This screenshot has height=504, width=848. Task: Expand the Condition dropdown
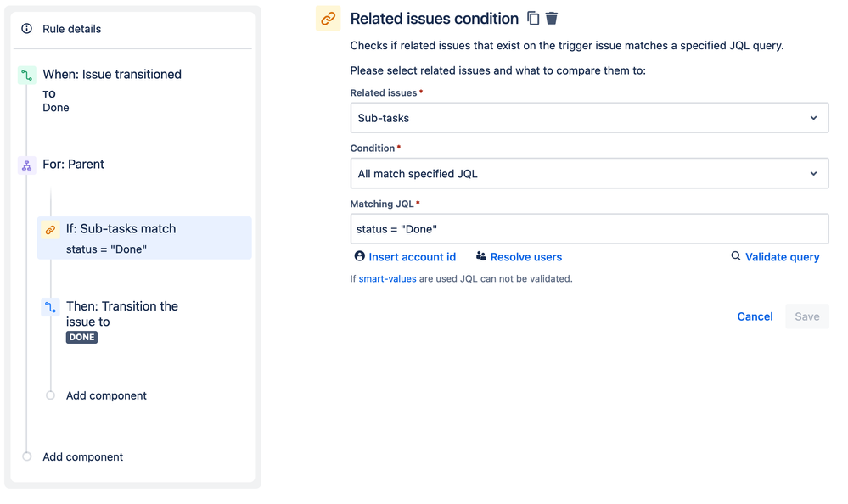pyautogui.click(x=589, y=174)
